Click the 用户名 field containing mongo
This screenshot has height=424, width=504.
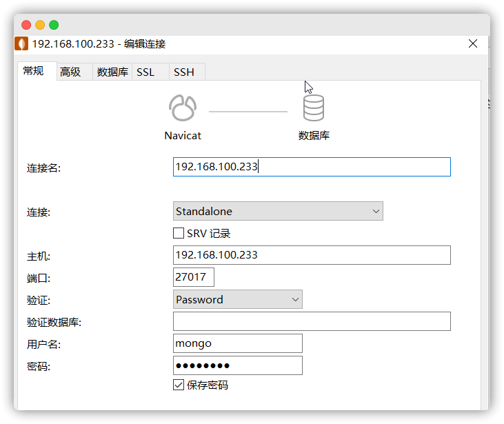click(x=238, y=343)
